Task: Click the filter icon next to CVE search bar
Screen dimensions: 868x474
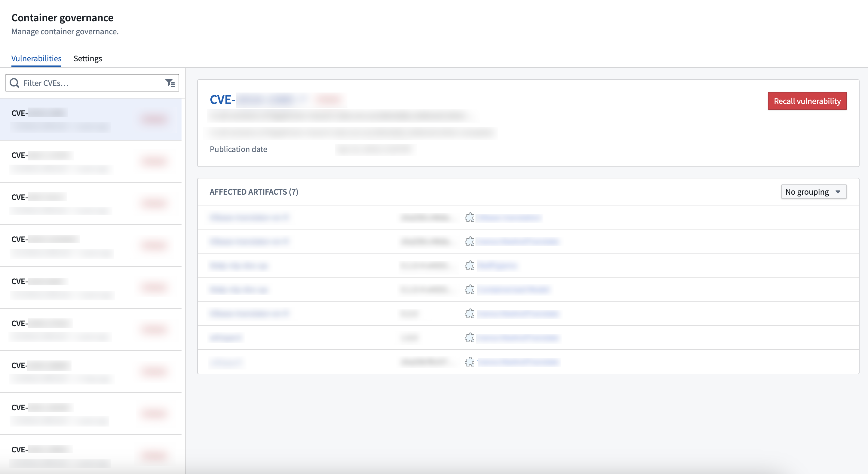Action: click(170, 83)
